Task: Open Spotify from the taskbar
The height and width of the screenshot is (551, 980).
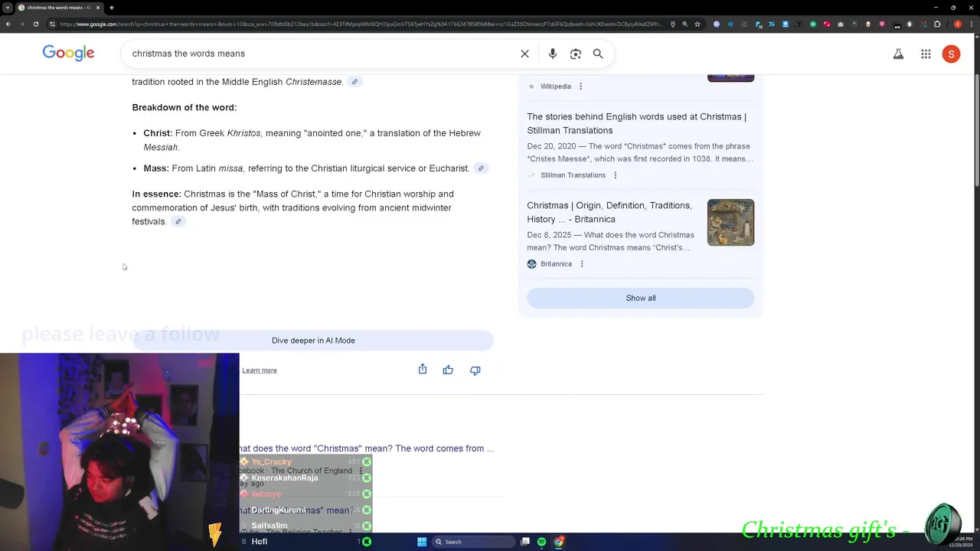Action: click(x=541, y=542)
